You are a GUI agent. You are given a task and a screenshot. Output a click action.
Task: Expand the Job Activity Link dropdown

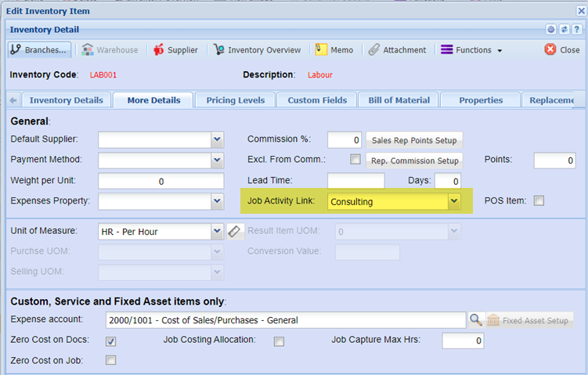[453, 202]
